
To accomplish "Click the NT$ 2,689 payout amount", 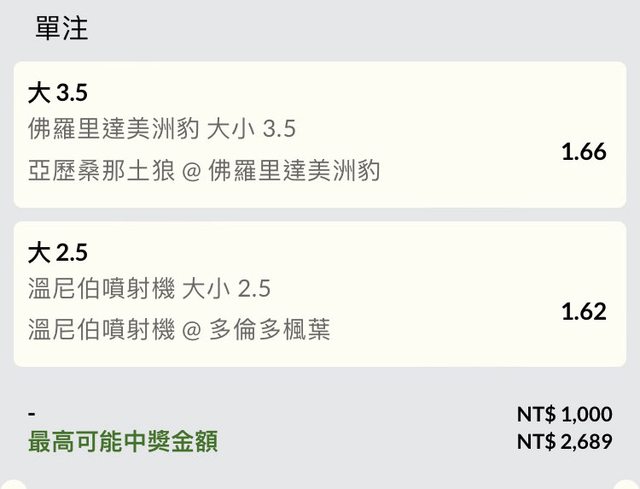I will point(564,441).
